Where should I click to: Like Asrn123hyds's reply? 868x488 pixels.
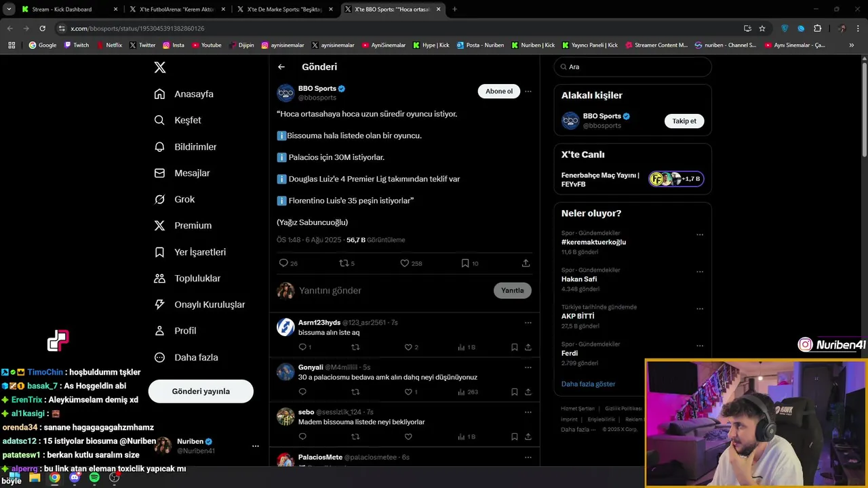[411, 347]
